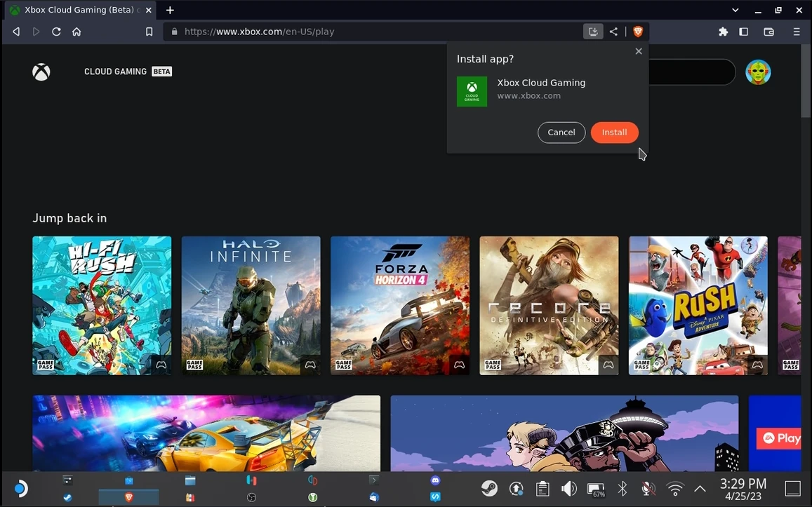Open the volume control tray icon
The height and width of the screenshot is (507, 812).
(x=568, y=488)
